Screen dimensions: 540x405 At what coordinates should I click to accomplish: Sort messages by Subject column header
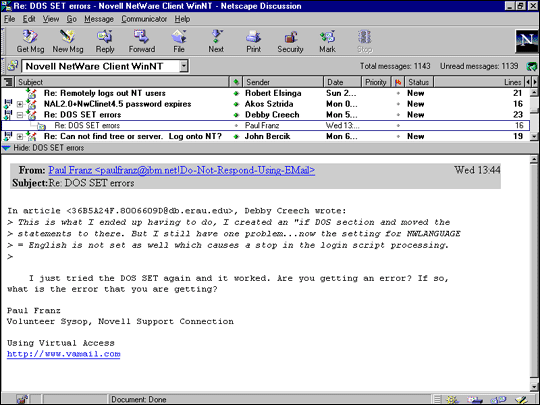(x=122, y=82)
